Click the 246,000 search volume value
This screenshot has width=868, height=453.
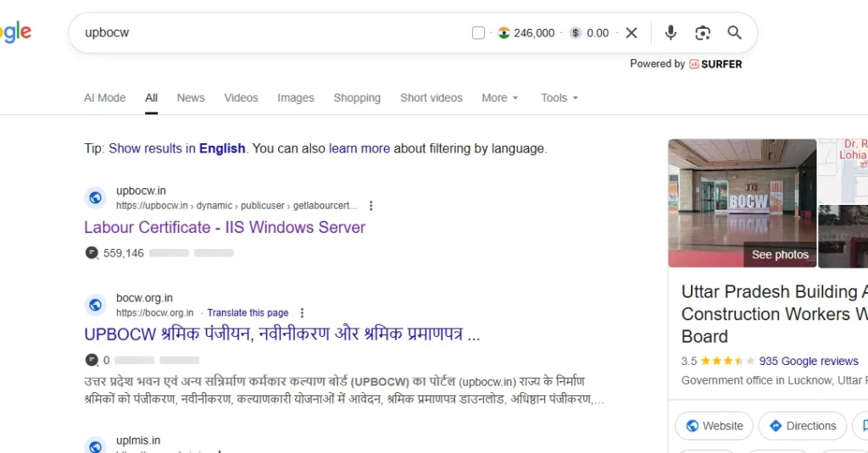(x=534, y=33)
